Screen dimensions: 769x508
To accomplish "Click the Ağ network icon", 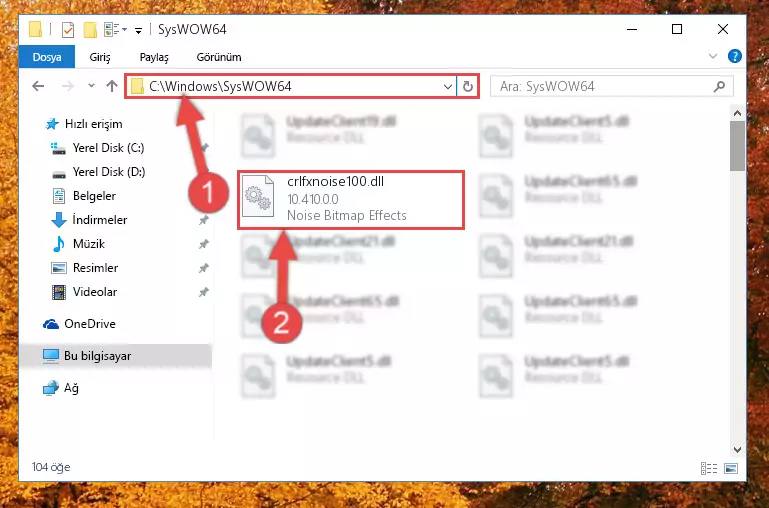I will 51,388.
